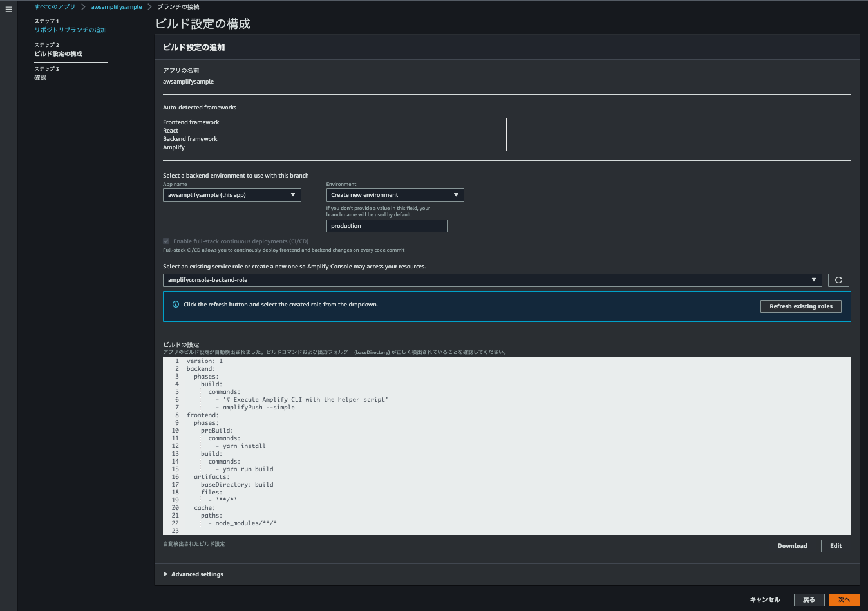Toggle Enable full-stack continuous deployments checkbox
Image resolution: width=868 pixels, height=611 pixels.
pyautogui.click(x=166, y=241)
